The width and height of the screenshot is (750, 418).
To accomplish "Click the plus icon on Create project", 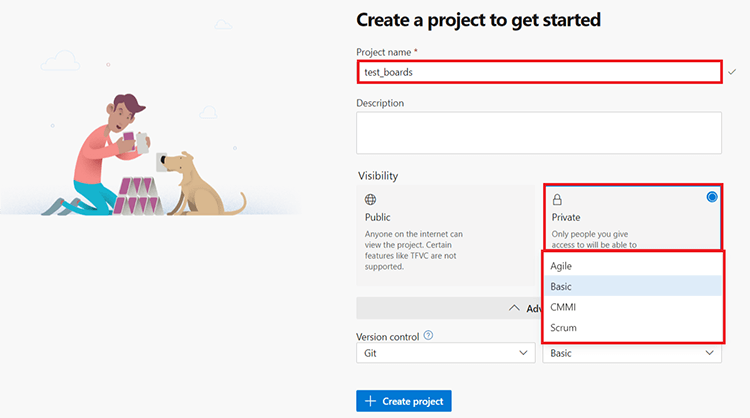I will pos(370,401).
